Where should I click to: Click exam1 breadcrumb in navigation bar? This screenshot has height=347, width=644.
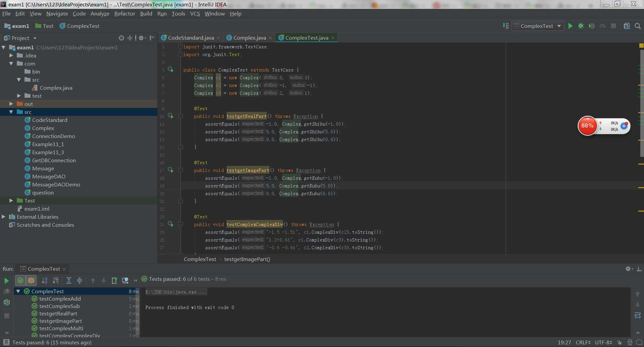(17, 26)
